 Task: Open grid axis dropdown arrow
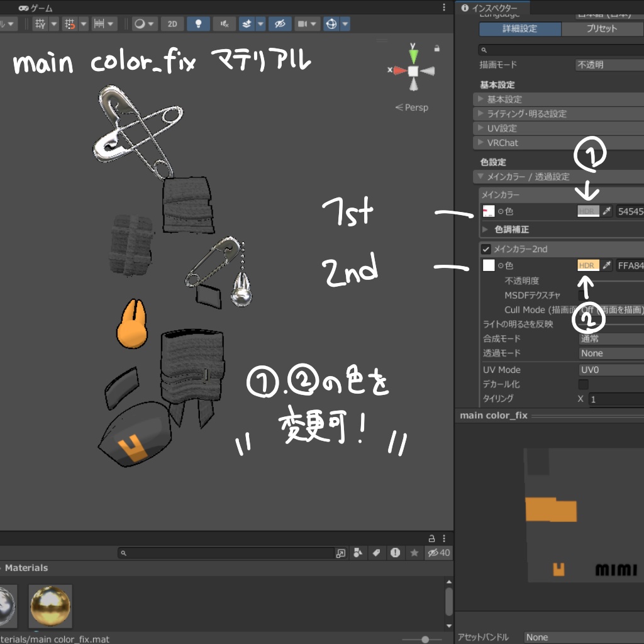54,24
